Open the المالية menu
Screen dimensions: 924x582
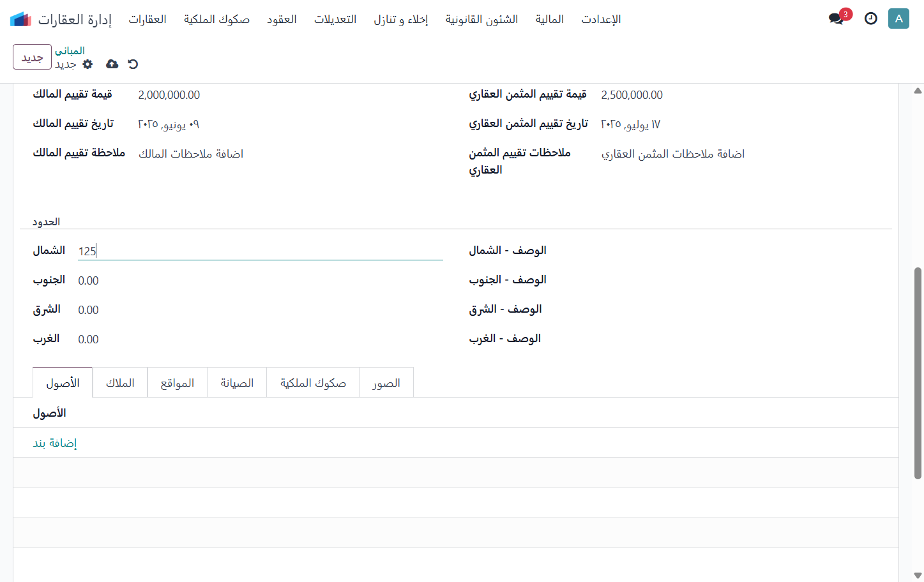pos(550,19)
